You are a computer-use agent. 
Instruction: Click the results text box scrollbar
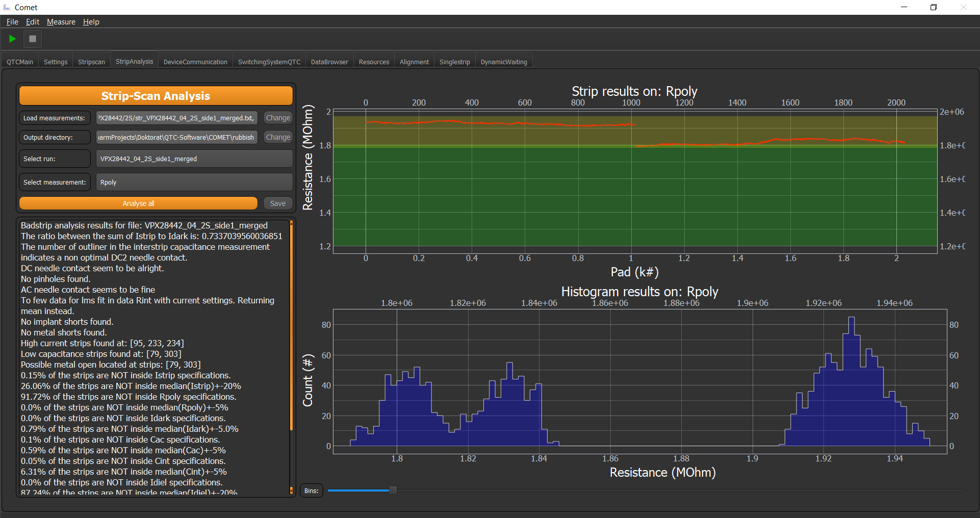point(291,326)
